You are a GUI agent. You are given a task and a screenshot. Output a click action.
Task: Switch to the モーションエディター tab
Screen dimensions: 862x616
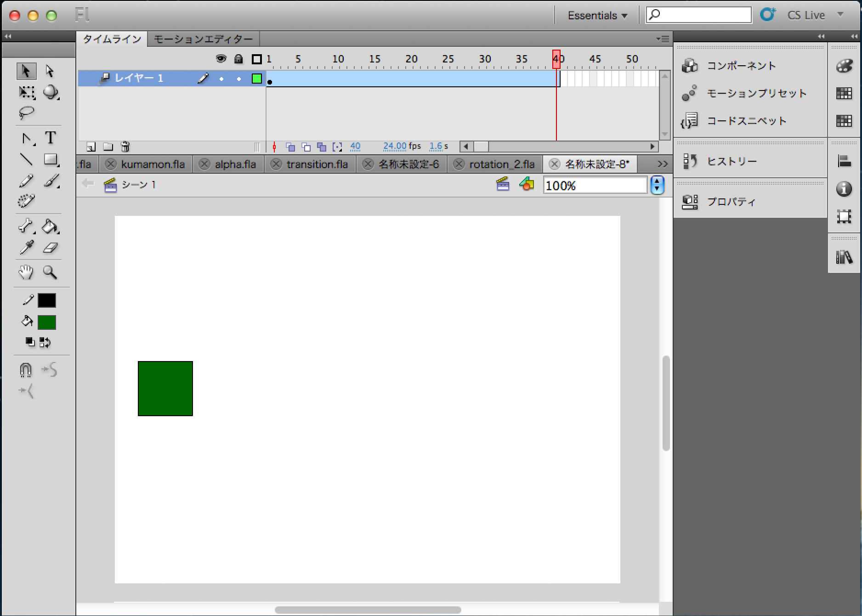[x=203, y=39]
